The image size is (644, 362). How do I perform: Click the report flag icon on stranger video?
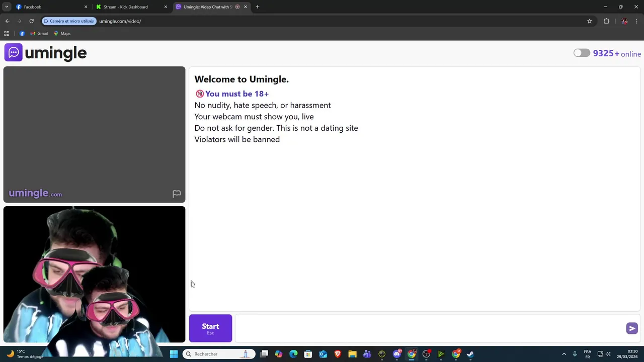(x=177, y=194)
